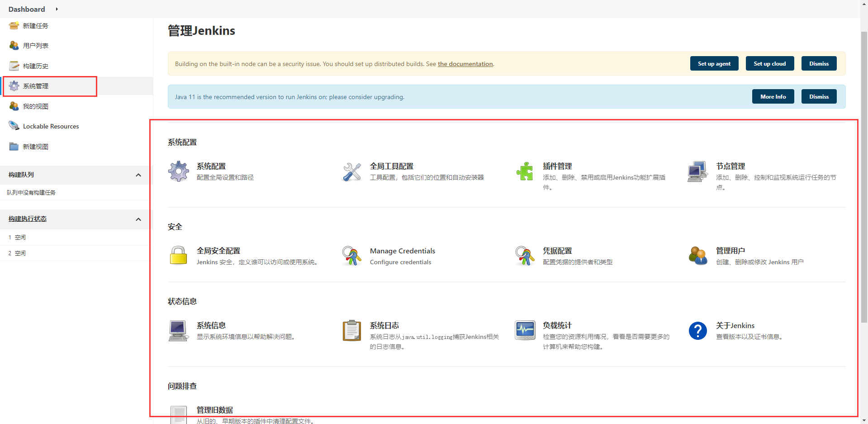
Task: Open the 系统信息 link
Action: (211, 325)
